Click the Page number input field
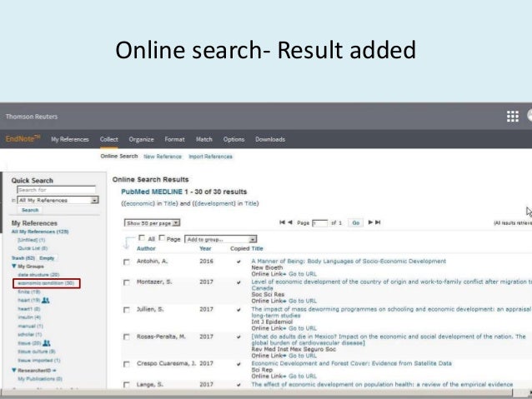Screen dimensions: 532x399 [320, 223]
